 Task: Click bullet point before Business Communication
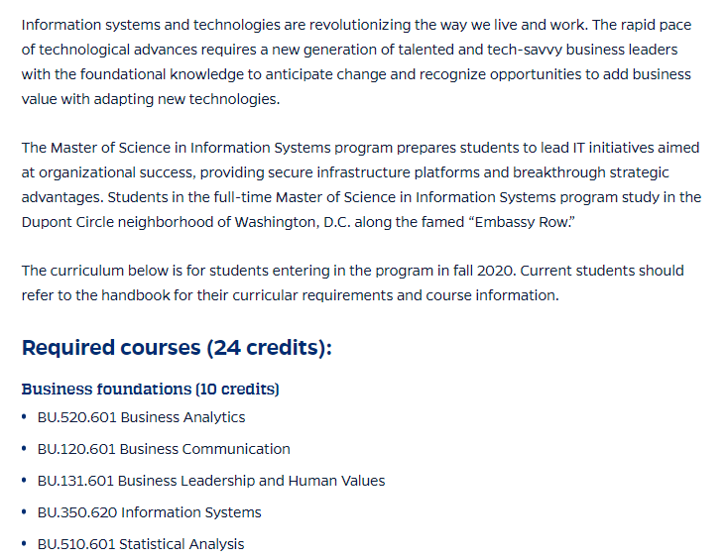point(24,448)
